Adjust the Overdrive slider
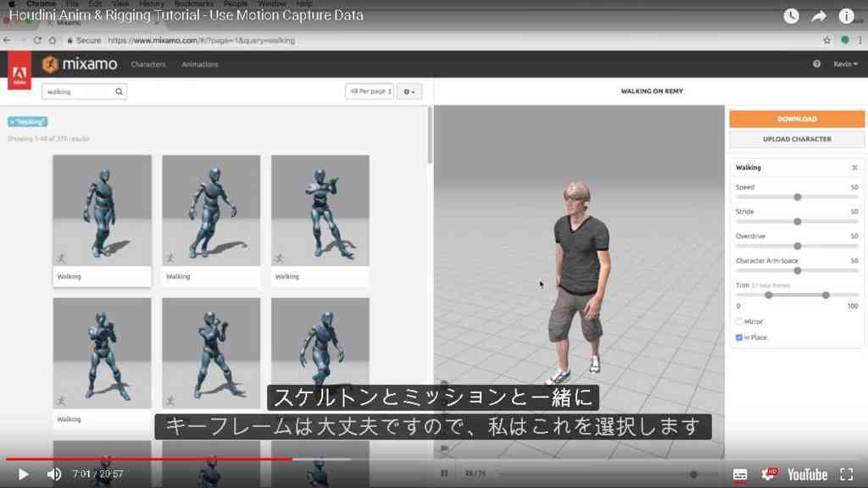Viewport: 868px width, 488px height. (797, 246)
